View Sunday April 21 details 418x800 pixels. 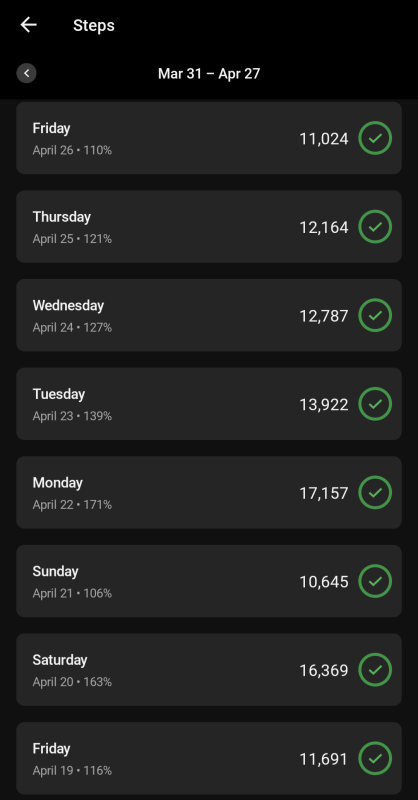click(209, 581)
